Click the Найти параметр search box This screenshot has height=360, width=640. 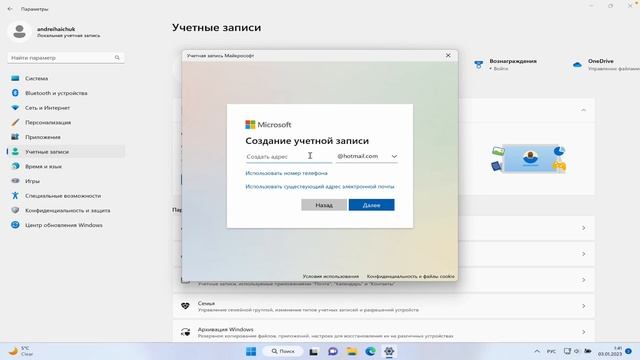pyautogui.click(x=66, y=58)
